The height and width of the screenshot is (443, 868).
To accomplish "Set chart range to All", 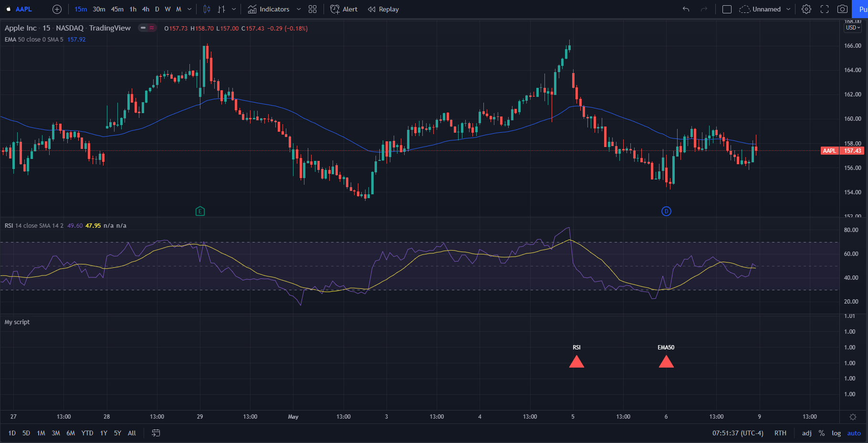I will point(132,433).
